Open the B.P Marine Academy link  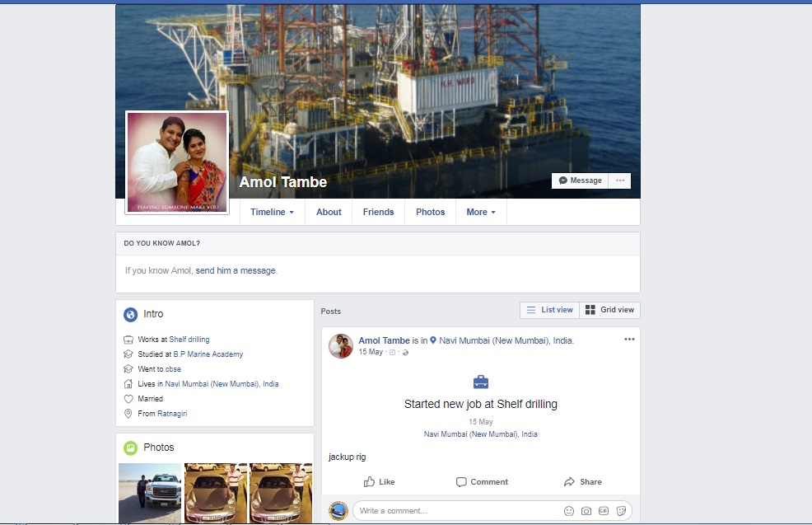tap(208, 354)
